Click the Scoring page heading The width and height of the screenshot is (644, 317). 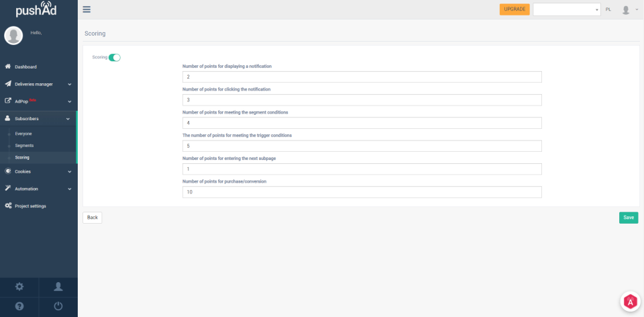[x=95, y=34]
